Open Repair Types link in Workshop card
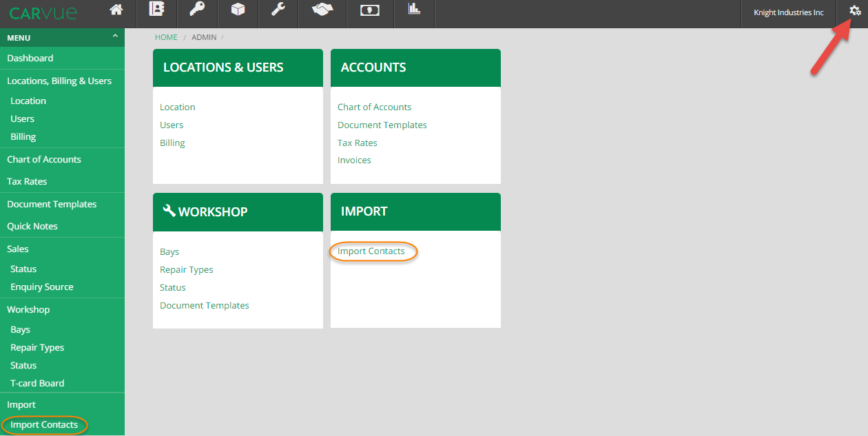Screen dimensions: 868x436 (187, 269)
